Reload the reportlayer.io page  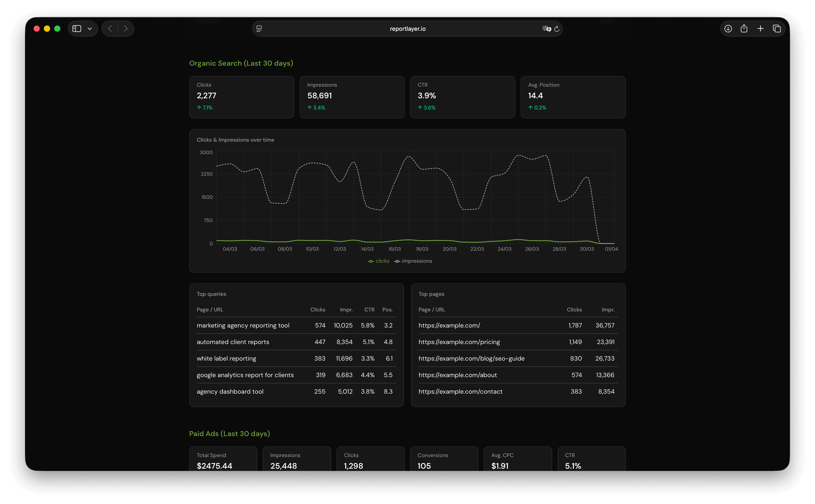point(557,29)
